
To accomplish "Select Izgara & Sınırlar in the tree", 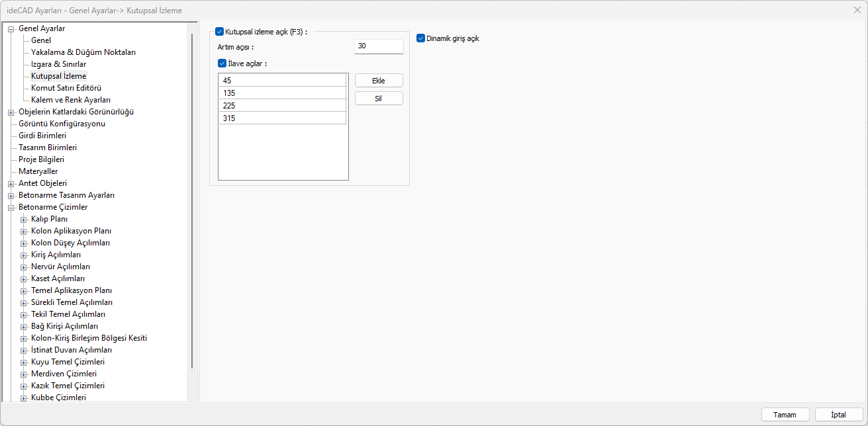I will click(x=58, y=64).
